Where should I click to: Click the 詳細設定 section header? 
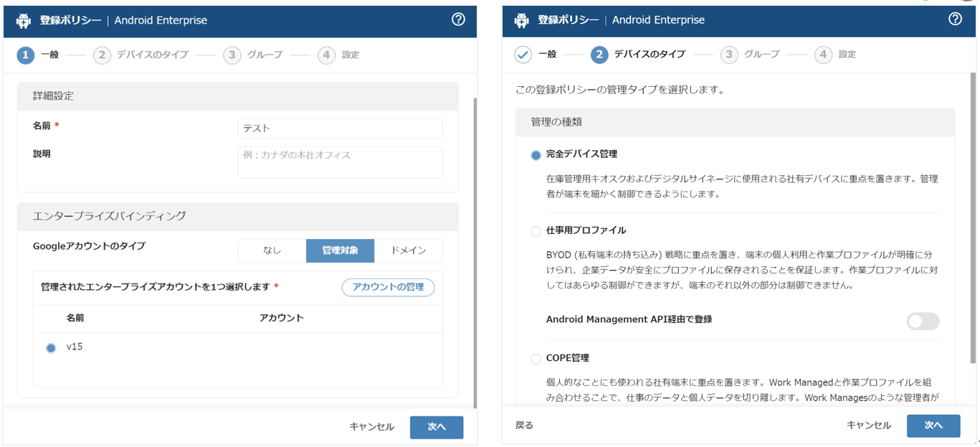click(x=237, y=96)
